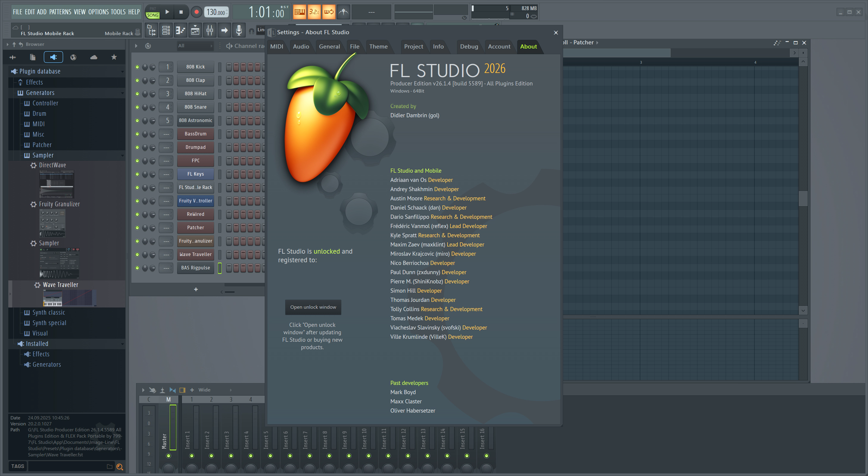Click the channel rack loop knob icon
The height and width of the screenshot is (476, 868).
click(x=148, y=46)
